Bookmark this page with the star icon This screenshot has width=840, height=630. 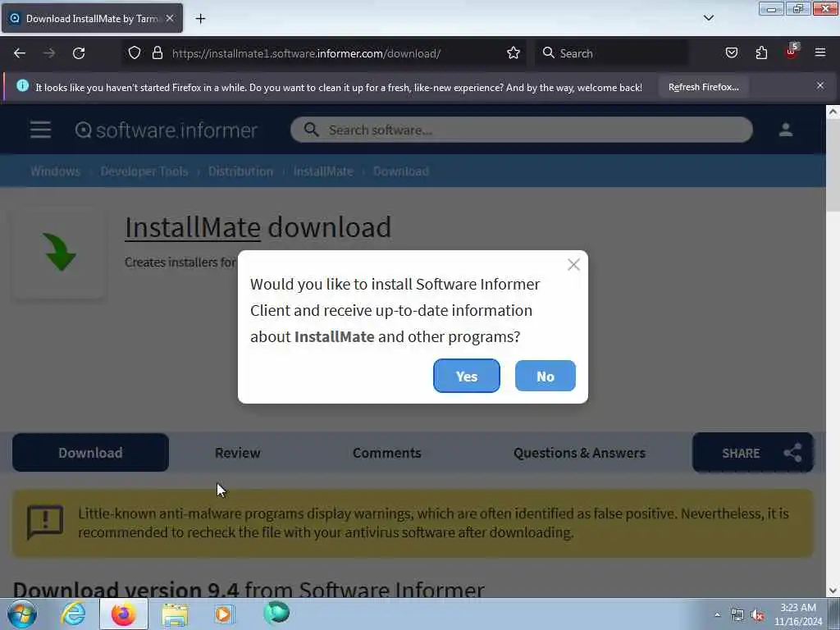coord(514,53)
